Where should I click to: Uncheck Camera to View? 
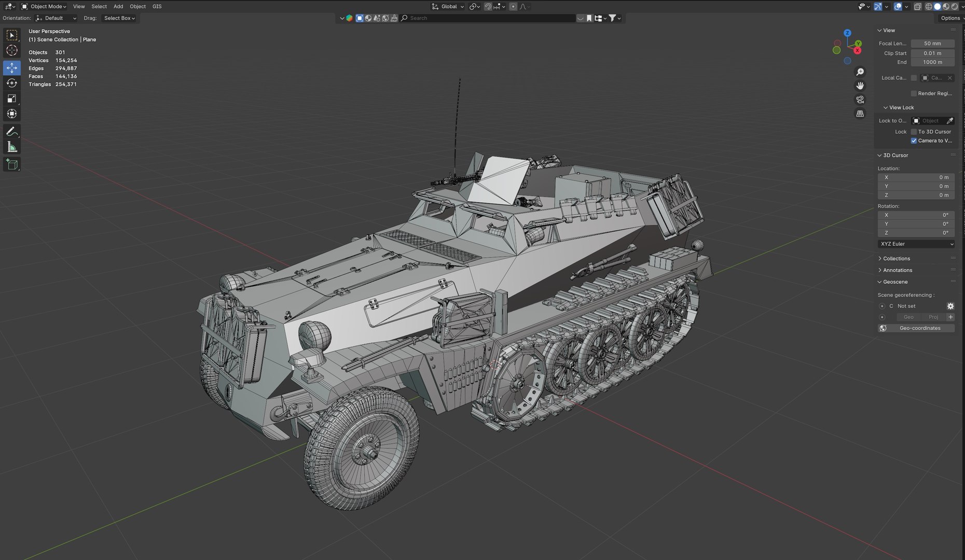[914, 141]
